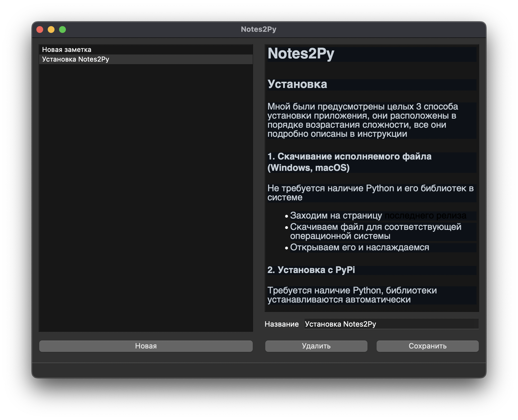Minimize the window with the yellow button
Image resolution: width=518 pixels, height=420 pixels.
point(51,30)
